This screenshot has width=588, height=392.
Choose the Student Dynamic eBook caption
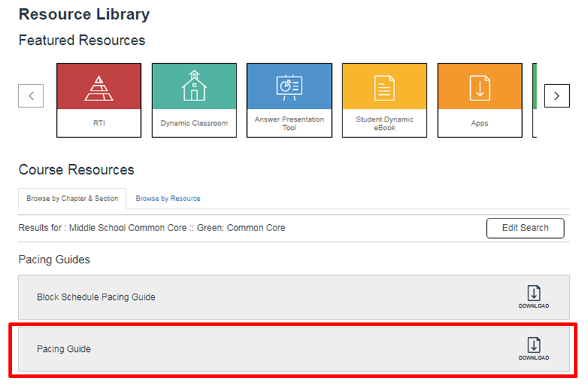[385, 124]
